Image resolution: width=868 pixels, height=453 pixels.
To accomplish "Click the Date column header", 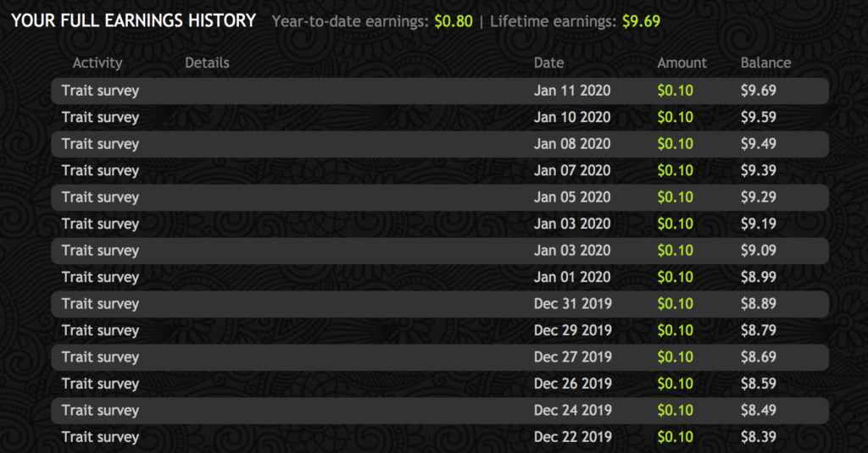I will pyautogui.click(x=548, y=63).
